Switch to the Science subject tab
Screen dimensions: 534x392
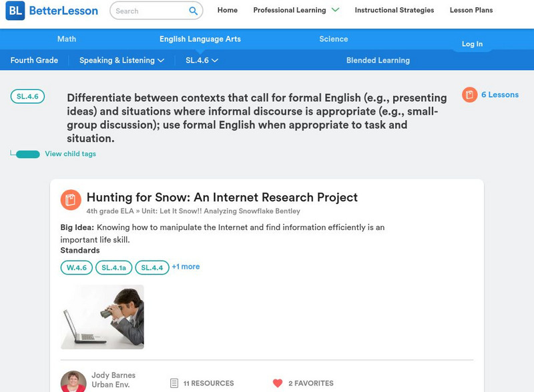pyautogui.click(x=334, y=39)
